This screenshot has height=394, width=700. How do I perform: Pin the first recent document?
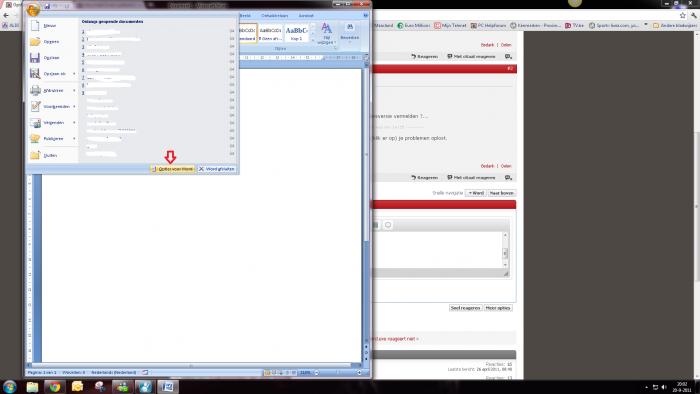coord(232,31)
